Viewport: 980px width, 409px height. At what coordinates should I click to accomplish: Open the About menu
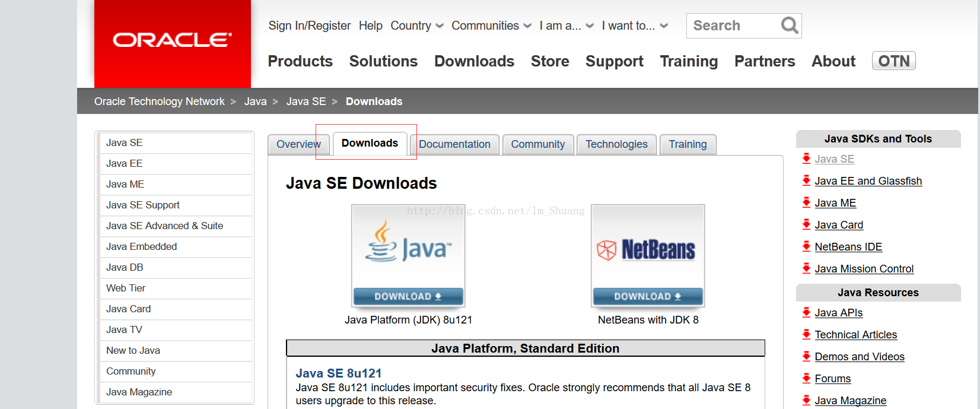pyautogui.click(x=833, y=61)
